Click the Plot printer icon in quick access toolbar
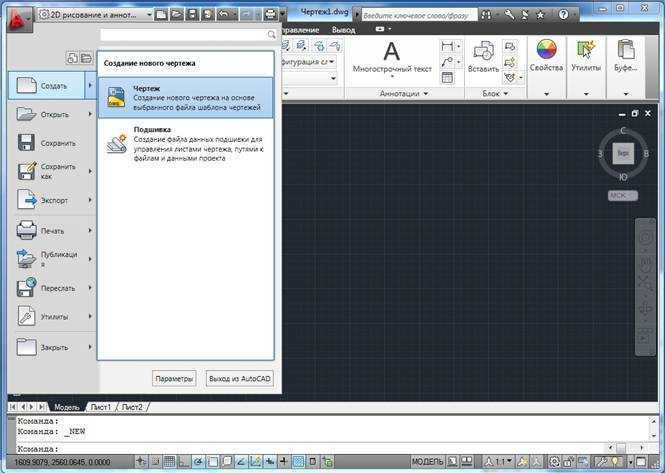665x473 pixels. (x=271, y=14)
